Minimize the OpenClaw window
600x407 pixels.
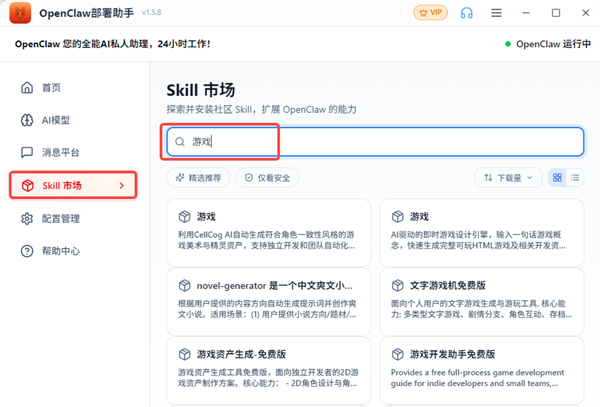tap(526, 13)
